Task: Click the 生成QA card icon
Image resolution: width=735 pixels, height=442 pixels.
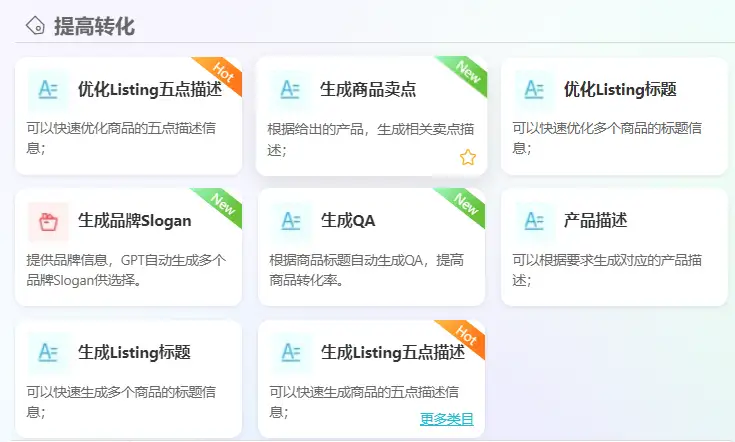Action: pos(291,221)
